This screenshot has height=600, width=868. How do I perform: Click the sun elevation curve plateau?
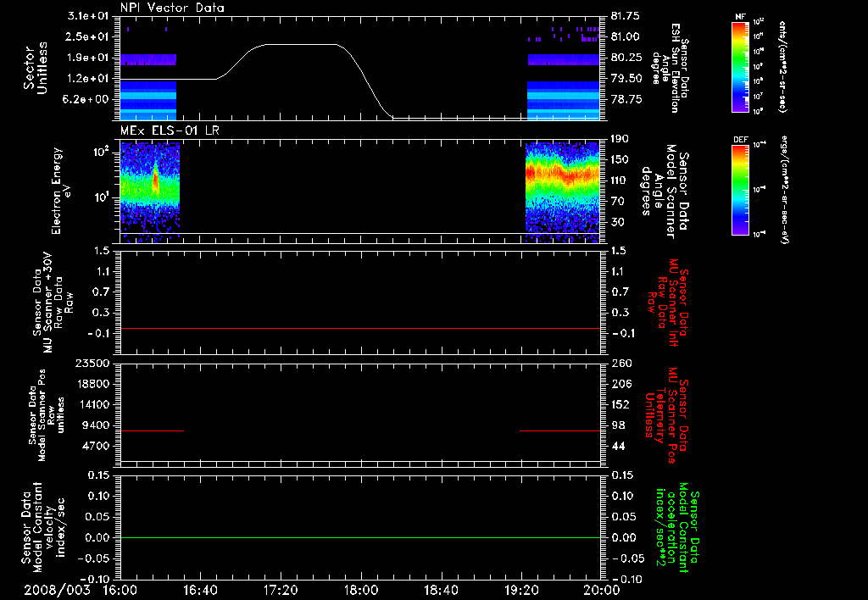tap(302, 44)
